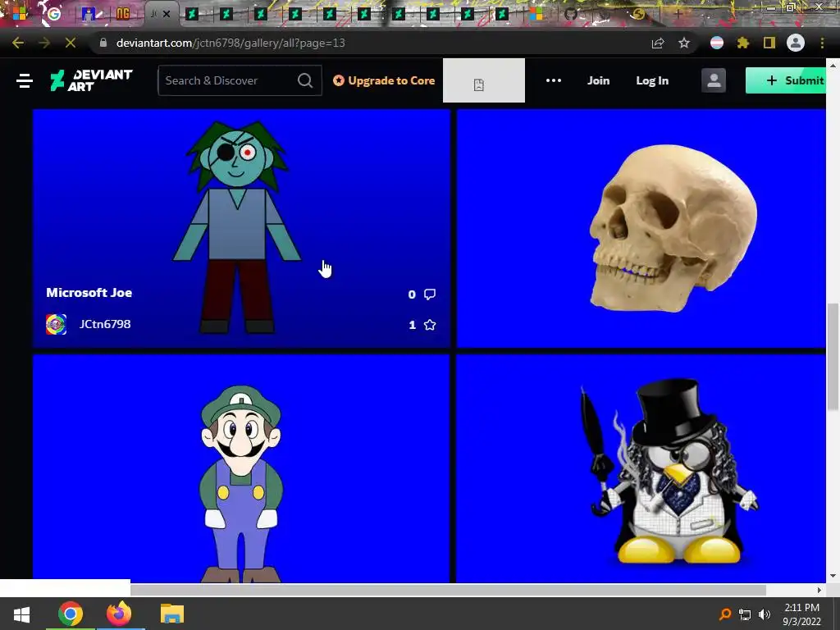840x630 pixels.
Task: Open the Extensions puzzle-piece menu
Action: pos(742,43)
